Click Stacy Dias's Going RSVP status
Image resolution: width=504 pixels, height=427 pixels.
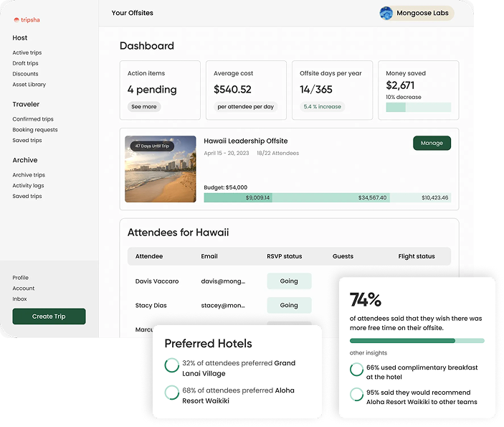[289, 305]
